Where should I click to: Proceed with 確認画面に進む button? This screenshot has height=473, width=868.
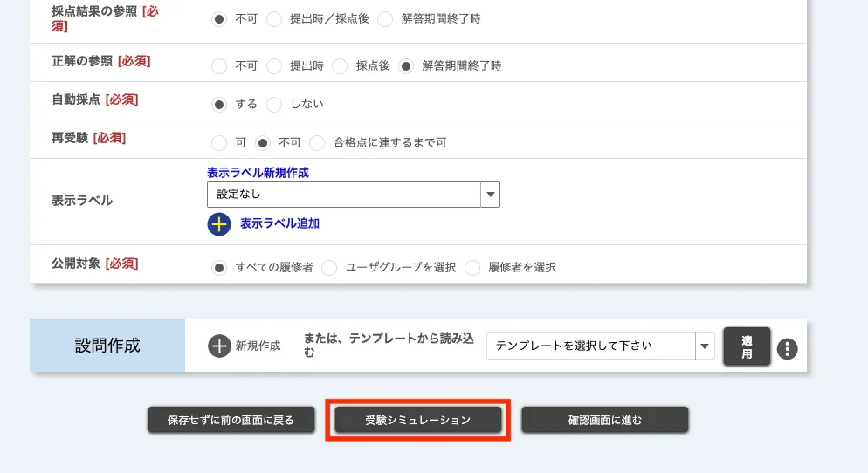605,420
